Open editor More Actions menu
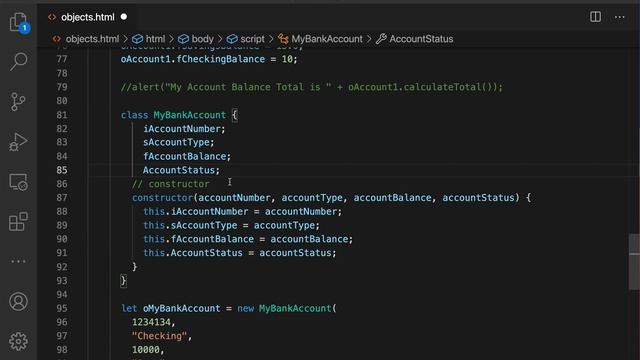The width and height of the screenshot is (640, 360). click(620, 17)
